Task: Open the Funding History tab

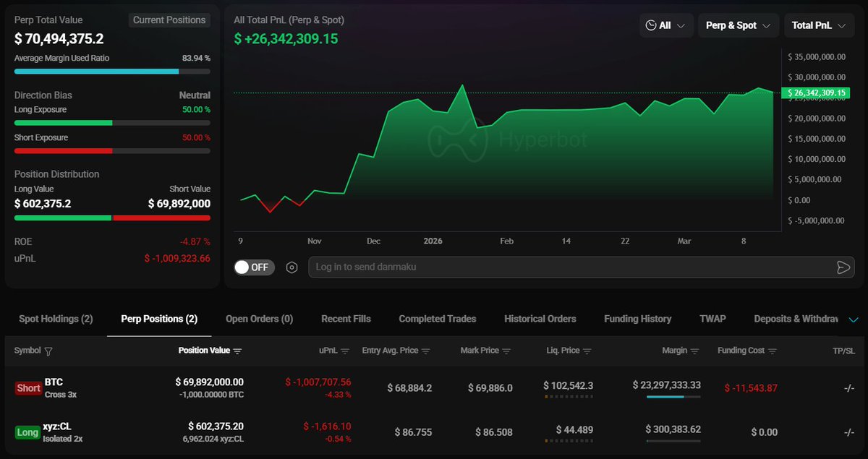Action: click(637, 319)
